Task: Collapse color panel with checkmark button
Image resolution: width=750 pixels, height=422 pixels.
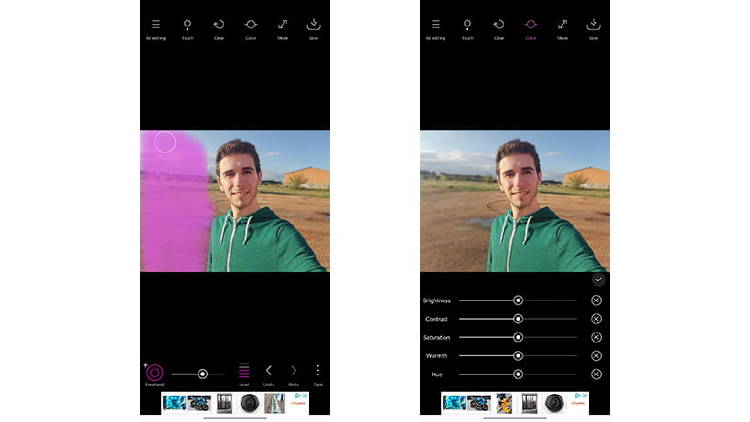Action: pyautogui.click(x=598, y=280)
